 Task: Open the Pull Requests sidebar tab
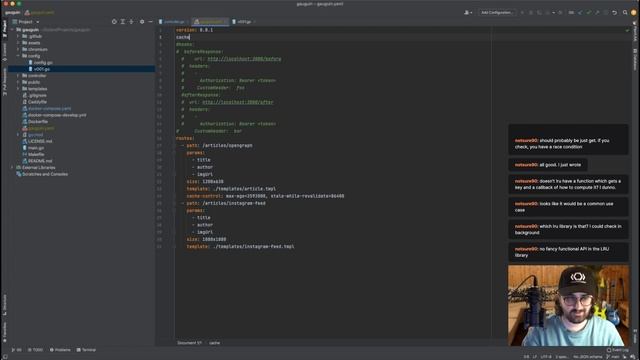tap(4, 82)
